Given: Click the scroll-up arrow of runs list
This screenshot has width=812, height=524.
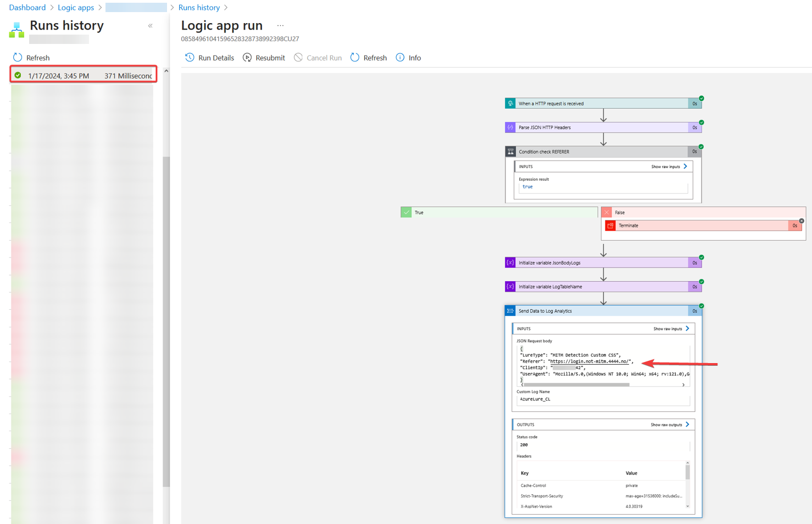Looking at the screenshot, I should [166, 71].
